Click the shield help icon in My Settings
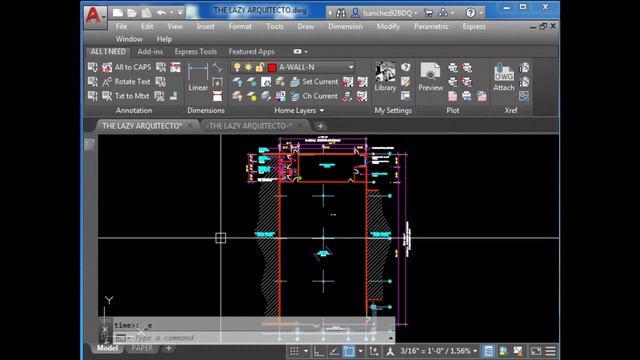640x360 pixels. [x=405, y=67]
